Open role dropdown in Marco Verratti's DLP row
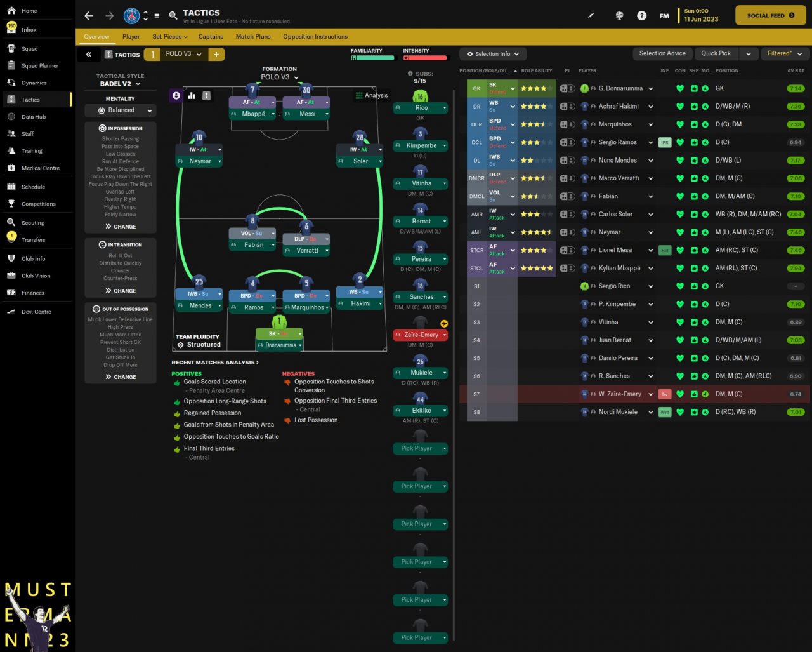The width and height of the screenshot is (812, 652). pos(513,178)
